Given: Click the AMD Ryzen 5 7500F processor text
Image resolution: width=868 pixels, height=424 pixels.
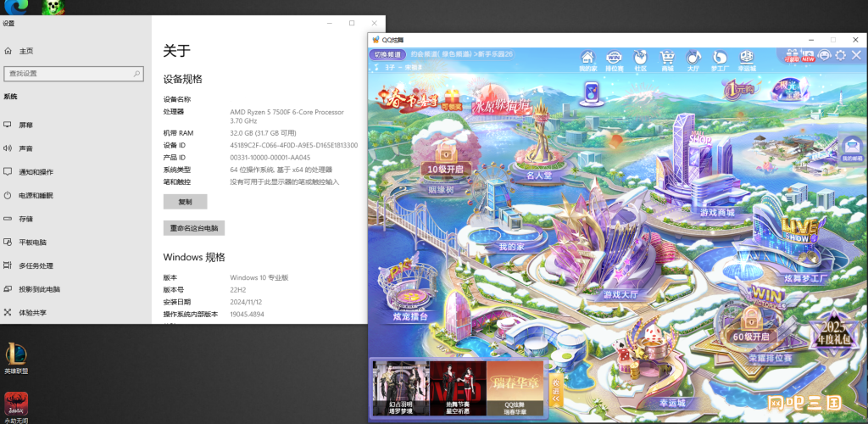Looking at the screenshot, I should 287,115.
